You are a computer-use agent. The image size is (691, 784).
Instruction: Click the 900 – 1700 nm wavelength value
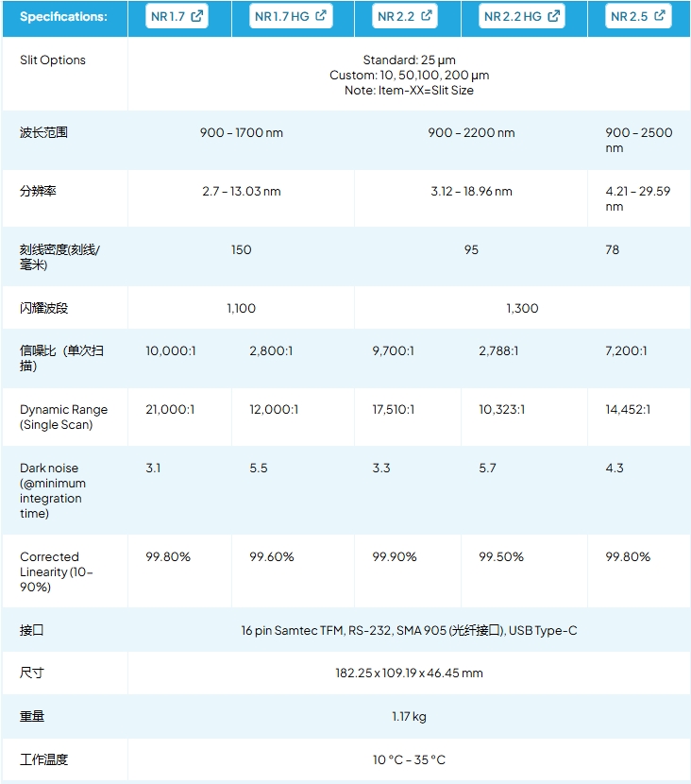241,133
